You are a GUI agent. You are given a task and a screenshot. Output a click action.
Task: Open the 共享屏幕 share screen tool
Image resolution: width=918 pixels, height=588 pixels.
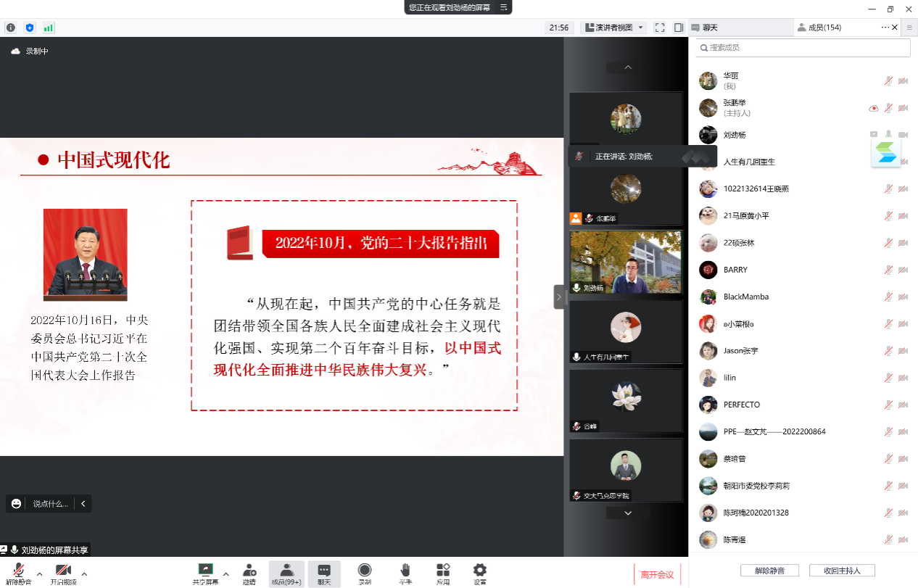[205, 570]
